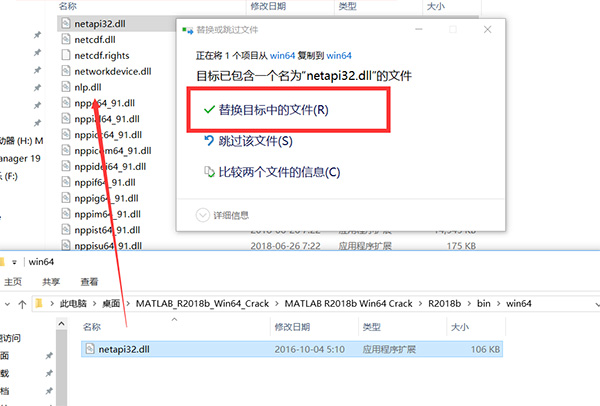
Task: Click blue undo arrow icon beside Skip option
Action: (x=209, y=141)
